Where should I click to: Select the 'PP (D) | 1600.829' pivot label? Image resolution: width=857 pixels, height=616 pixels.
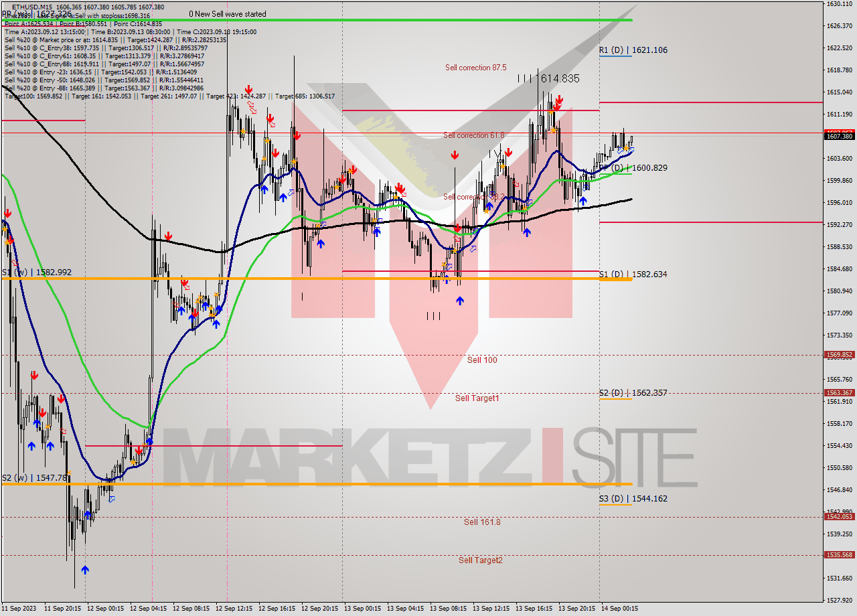click(x=633, y=168)
